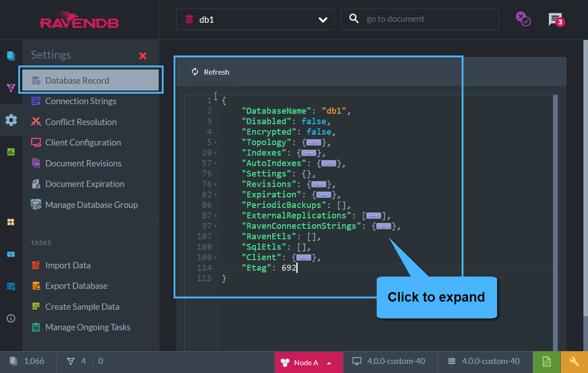The height and width of the screenshot is (373, 588).
Task: Open the notifications icon with badge 3
Action: point(556,19)
